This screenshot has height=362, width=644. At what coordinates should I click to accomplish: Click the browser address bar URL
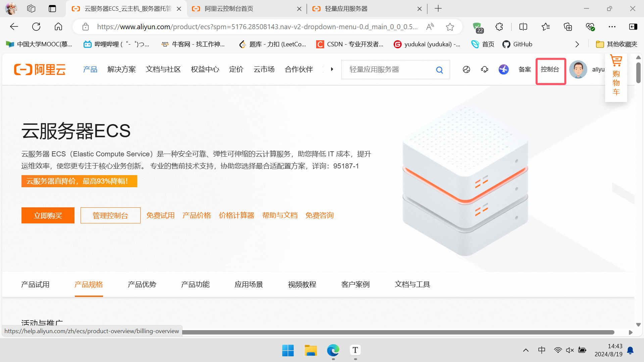coord(257,27)
